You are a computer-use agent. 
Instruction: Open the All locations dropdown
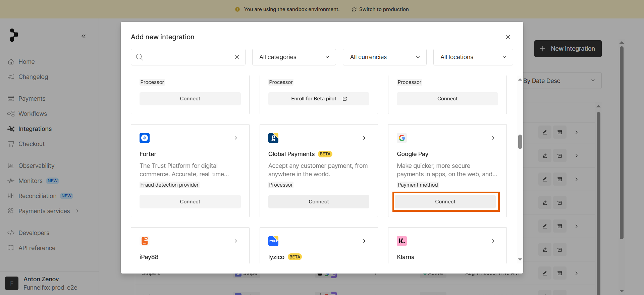473,57
